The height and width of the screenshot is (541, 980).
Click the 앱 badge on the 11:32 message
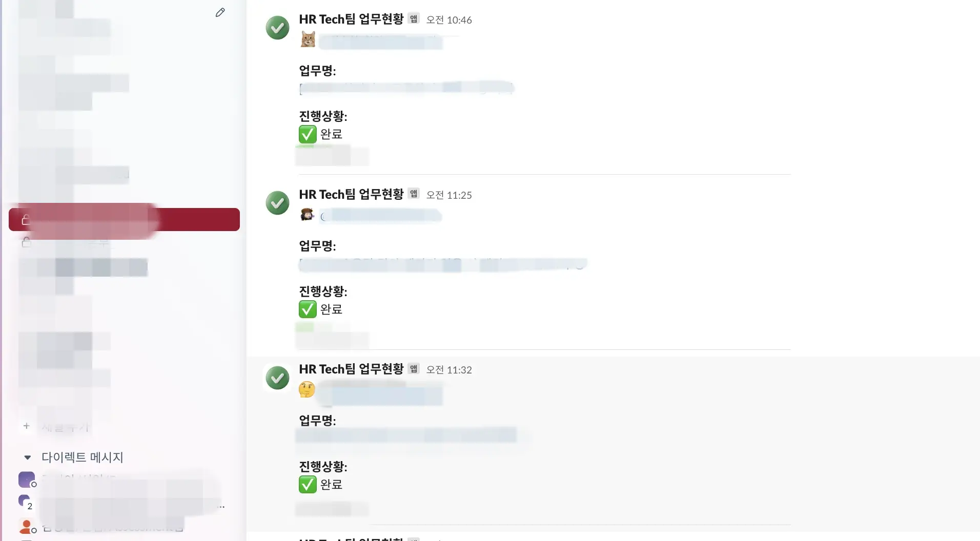[x=414, y=369]
